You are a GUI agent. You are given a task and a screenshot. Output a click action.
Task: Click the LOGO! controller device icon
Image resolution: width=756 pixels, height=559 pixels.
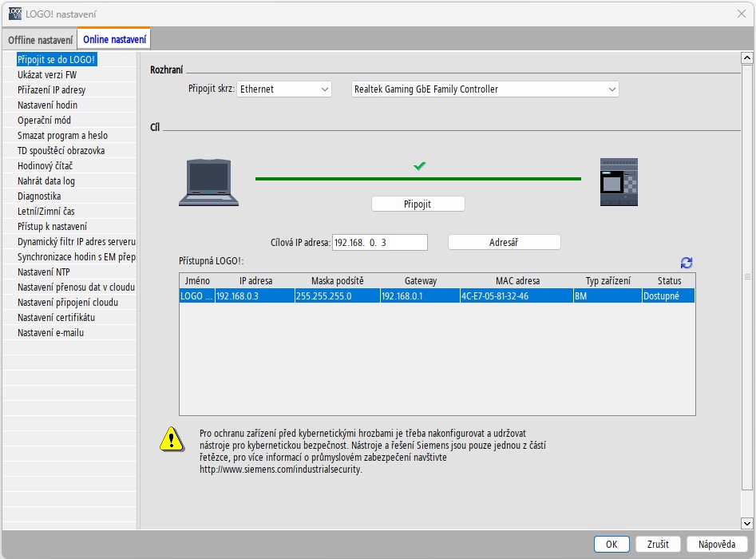point(619,182)
